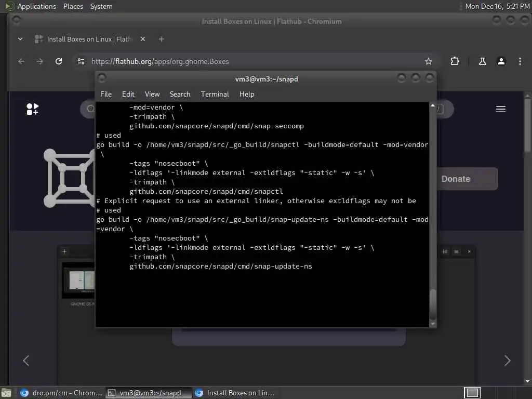Open the terminal Edit menu

click(x=128, y=95)
